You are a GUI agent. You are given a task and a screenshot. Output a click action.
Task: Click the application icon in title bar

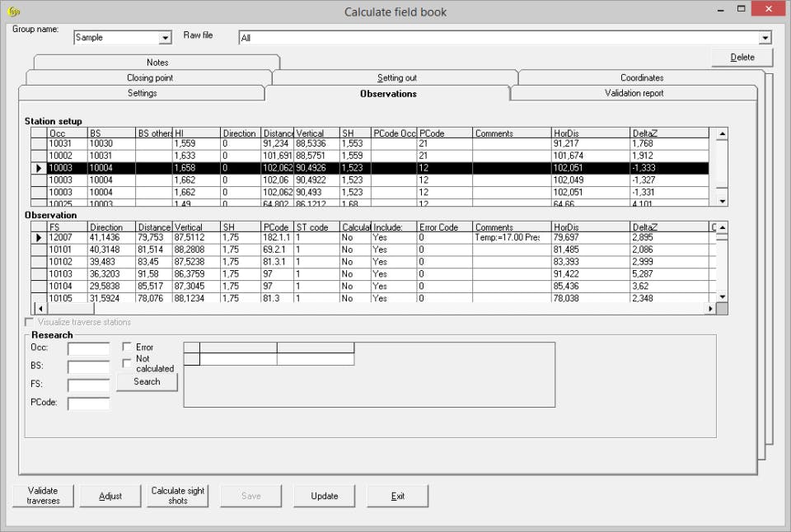coord(14,12)
